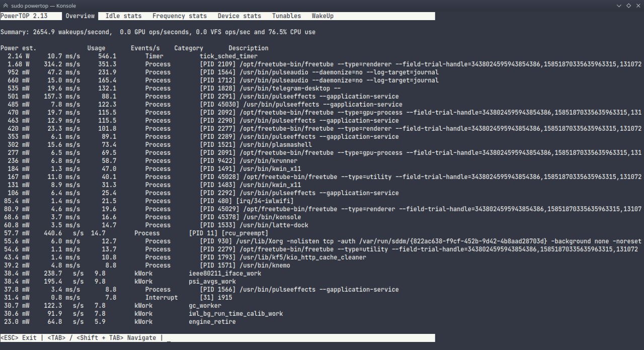644x350 pixels.
Task: Select the PID 45029 freetube renderer row
Action: coord(323,209)
